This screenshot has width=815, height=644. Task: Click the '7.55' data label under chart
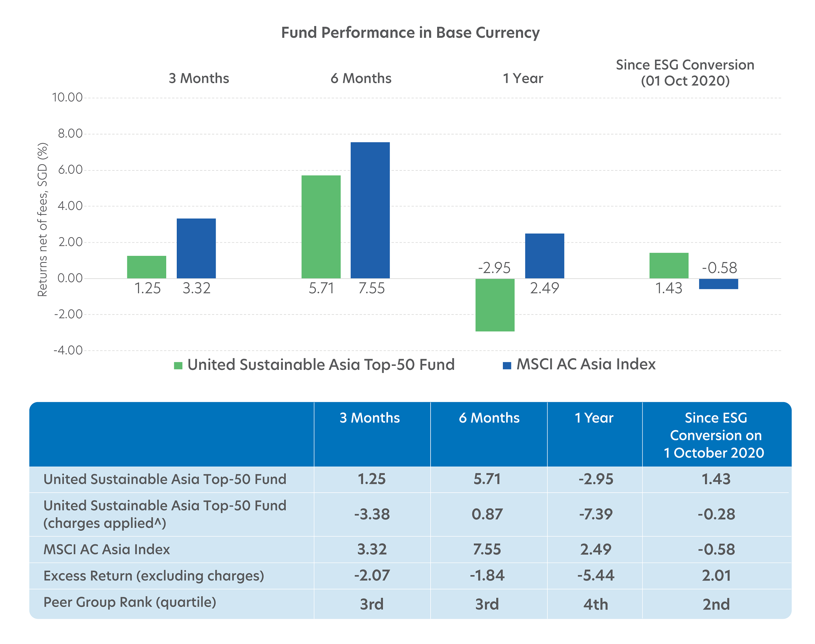pyautogui.click(x=371, y=288)
